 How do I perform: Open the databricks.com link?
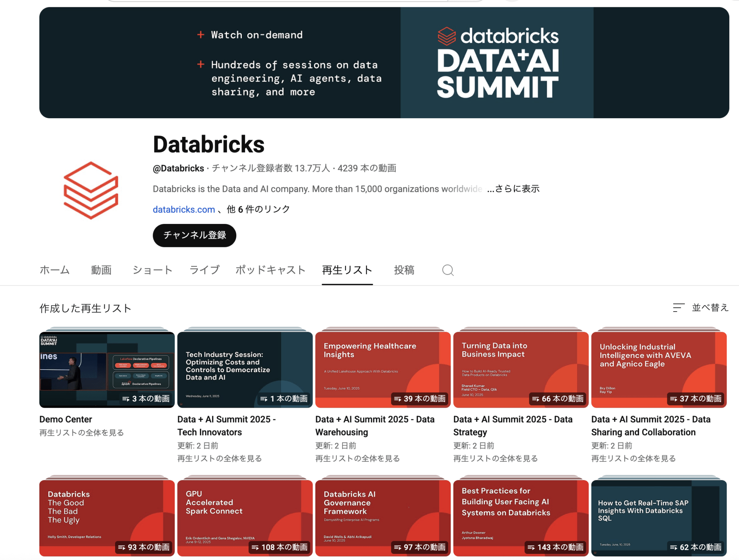coord(184,209)
